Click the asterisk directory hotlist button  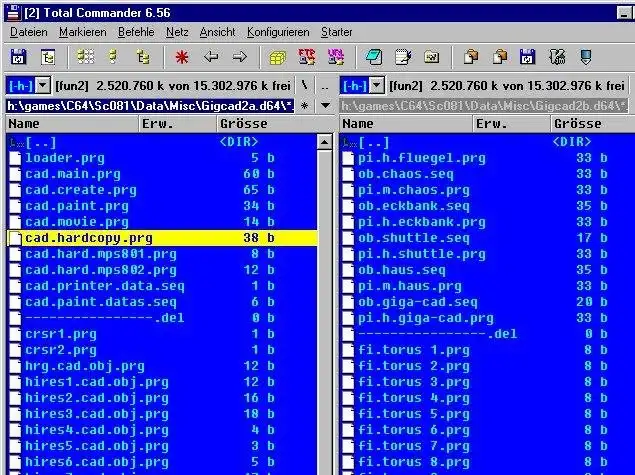click(305, 106)
